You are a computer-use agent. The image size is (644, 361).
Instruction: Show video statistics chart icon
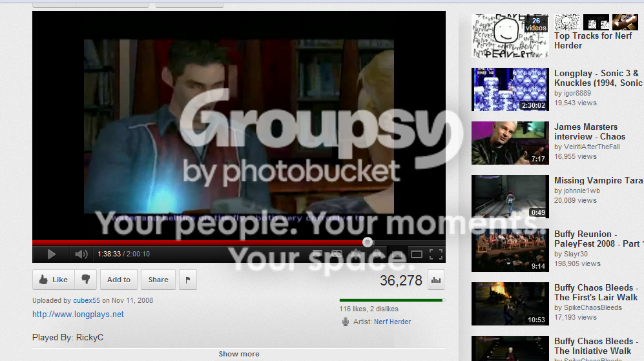point(436,280)
